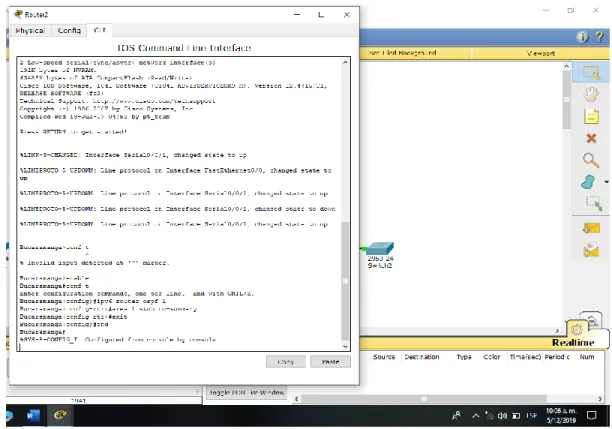Open the Physical tab of Router2
This screenshot has height=429, width=612.
pyautogui.click(x=30, y=30)
